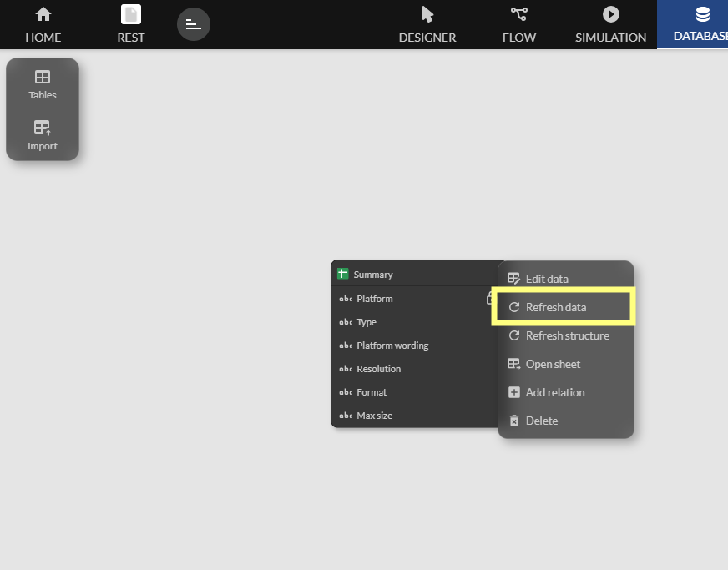Select the Format column row
This screenshot has width=728, height=570.
click(415, 391)
